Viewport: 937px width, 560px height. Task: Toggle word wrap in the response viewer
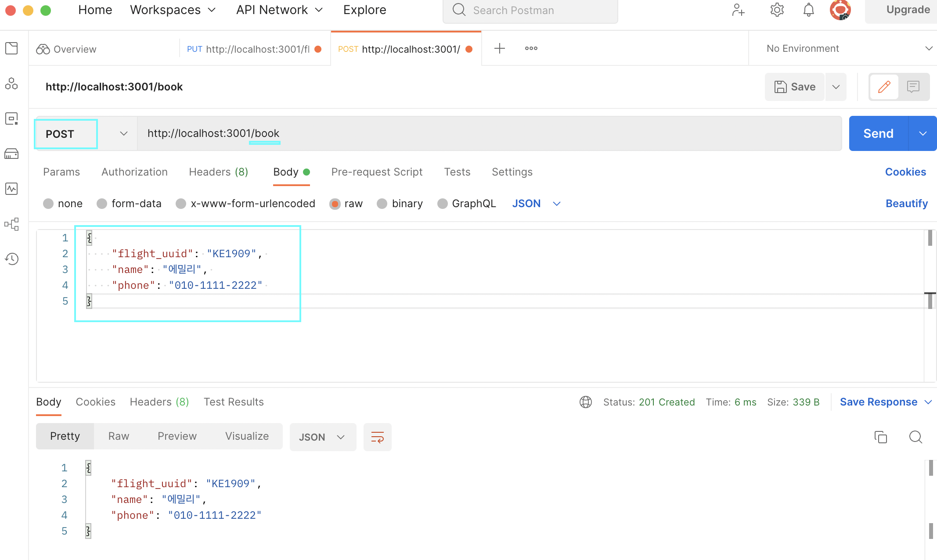(x=377, y=437)
